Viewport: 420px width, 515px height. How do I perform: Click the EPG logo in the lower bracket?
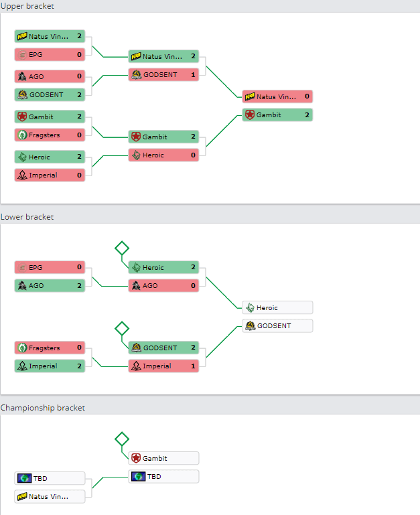click(x=22, y=267)
